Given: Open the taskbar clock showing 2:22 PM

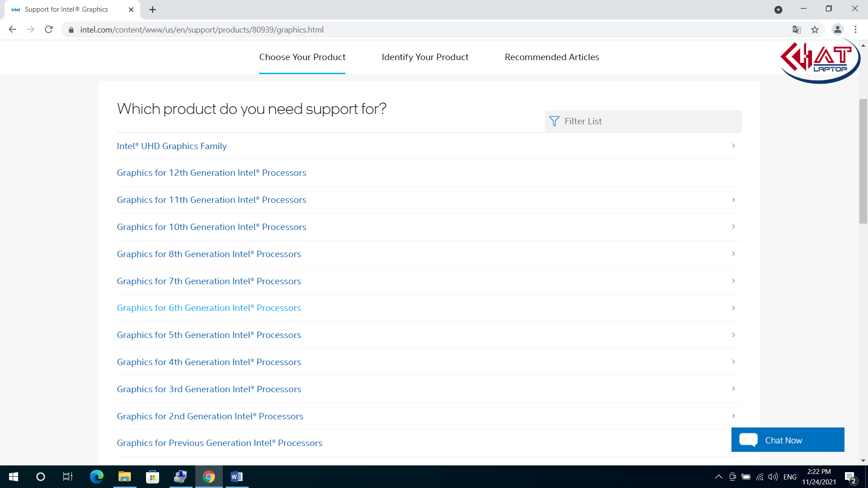Looking at the screenshot, I should tap(819, 477).
